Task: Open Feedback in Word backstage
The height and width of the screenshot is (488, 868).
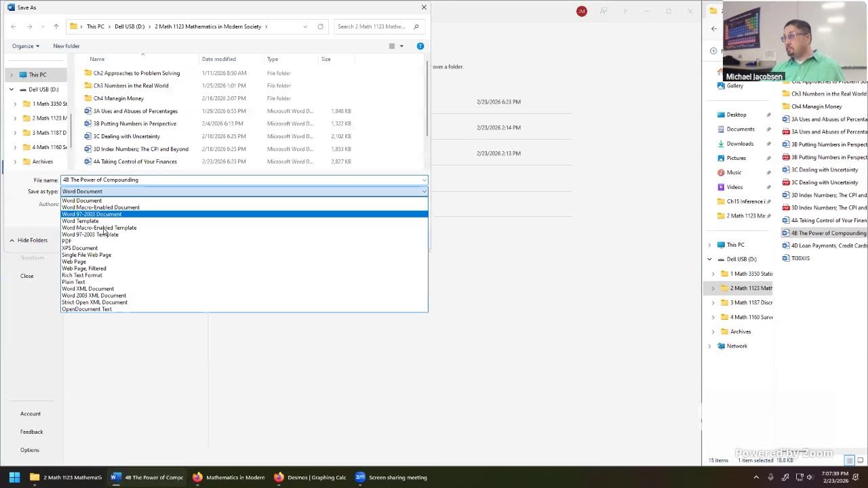Action: (32, 432)
